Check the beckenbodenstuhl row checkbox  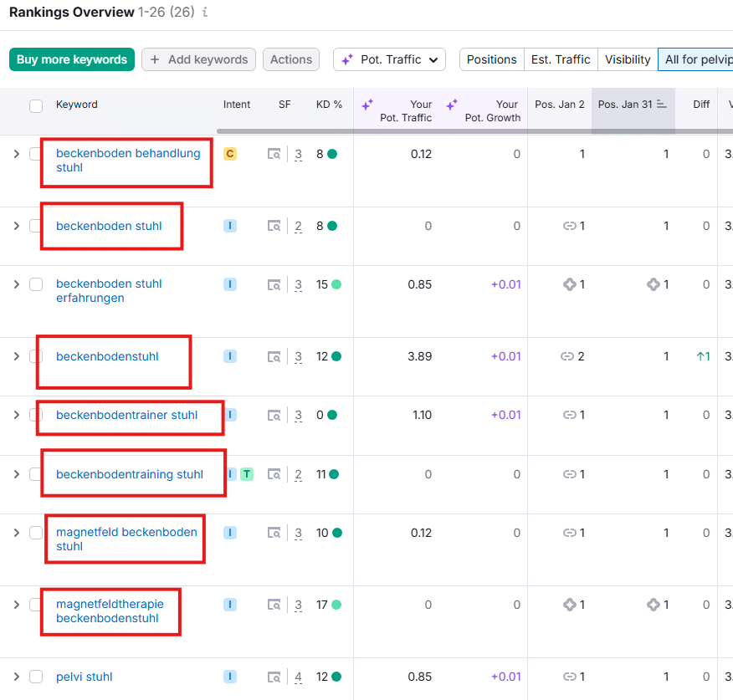tap(35, 356)
